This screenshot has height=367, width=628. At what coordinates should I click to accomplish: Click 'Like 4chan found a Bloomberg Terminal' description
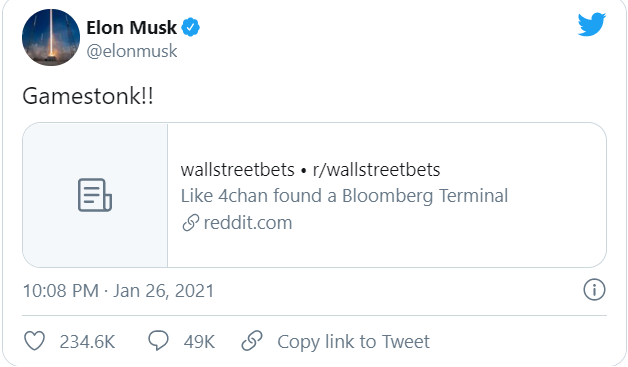pyautogui.click(x=344, y=196)
